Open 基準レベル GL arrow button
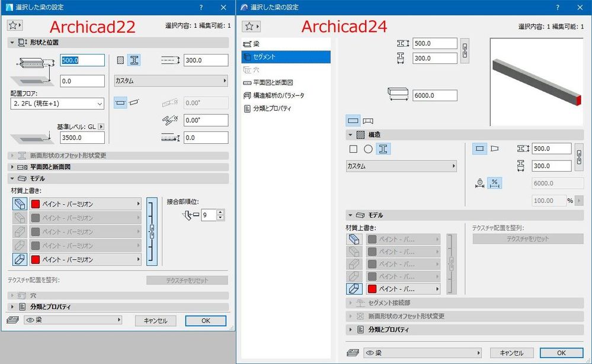Image resolution: width=592 pixels, height=364 pixels. coord(101,127)
